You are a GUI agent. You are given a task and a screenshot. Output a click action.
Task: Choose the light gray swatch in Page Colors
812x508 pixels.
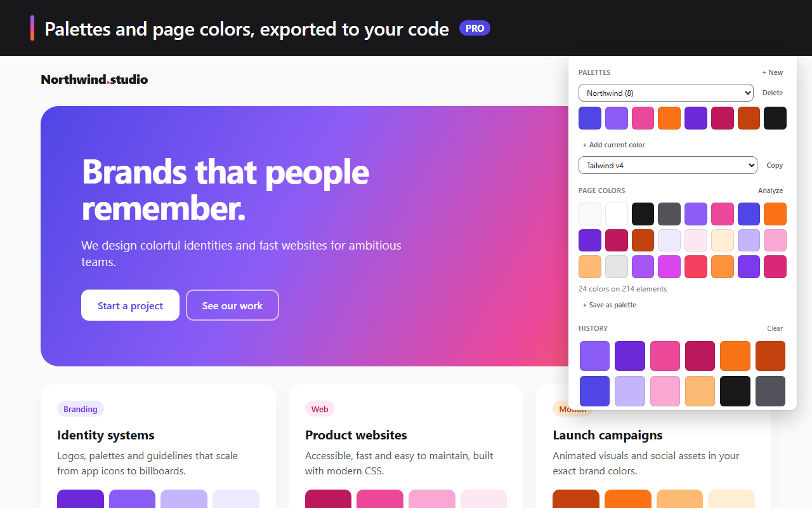point(617,267)
